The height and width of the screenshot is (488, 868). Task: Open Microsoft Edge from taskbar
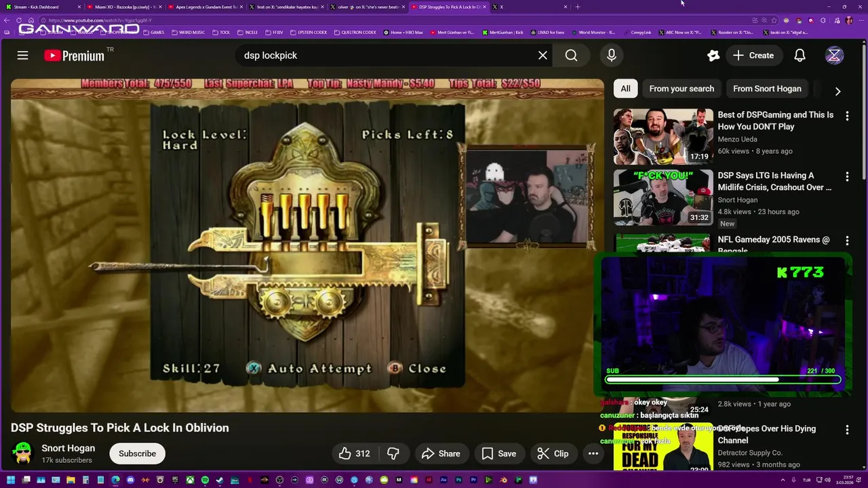115,480
